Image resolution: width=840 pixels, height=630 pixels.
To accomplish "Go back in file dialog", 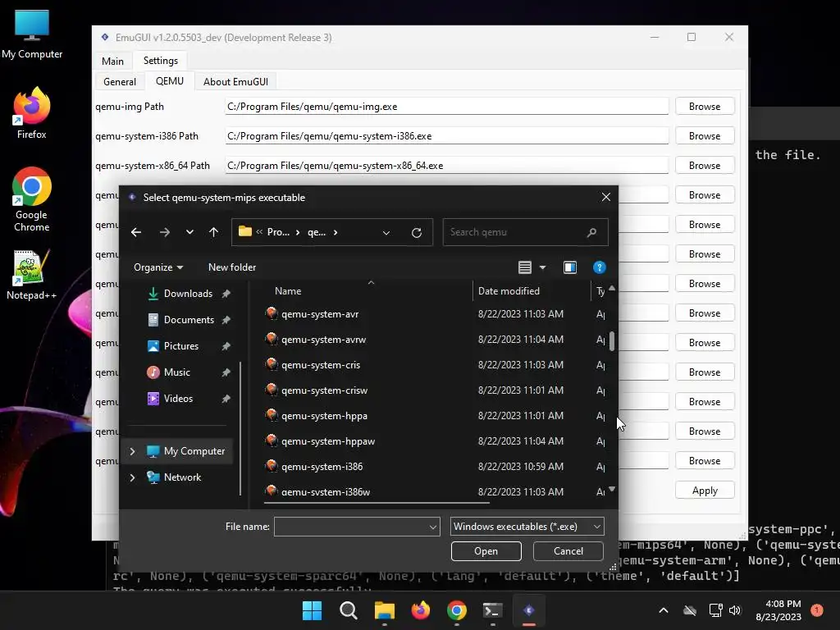I will [x=136, y=232].
